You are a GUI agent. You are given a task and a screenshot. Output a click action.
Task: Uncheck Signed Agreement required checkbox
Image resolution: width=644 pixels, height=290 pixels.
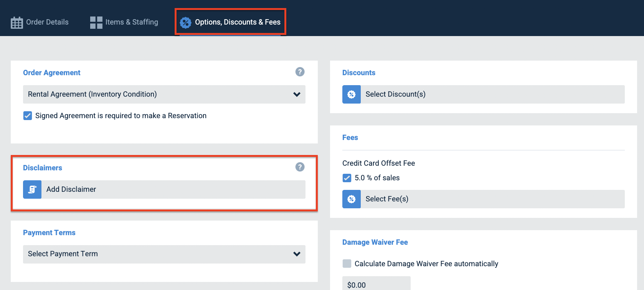(x=28, y=116)
